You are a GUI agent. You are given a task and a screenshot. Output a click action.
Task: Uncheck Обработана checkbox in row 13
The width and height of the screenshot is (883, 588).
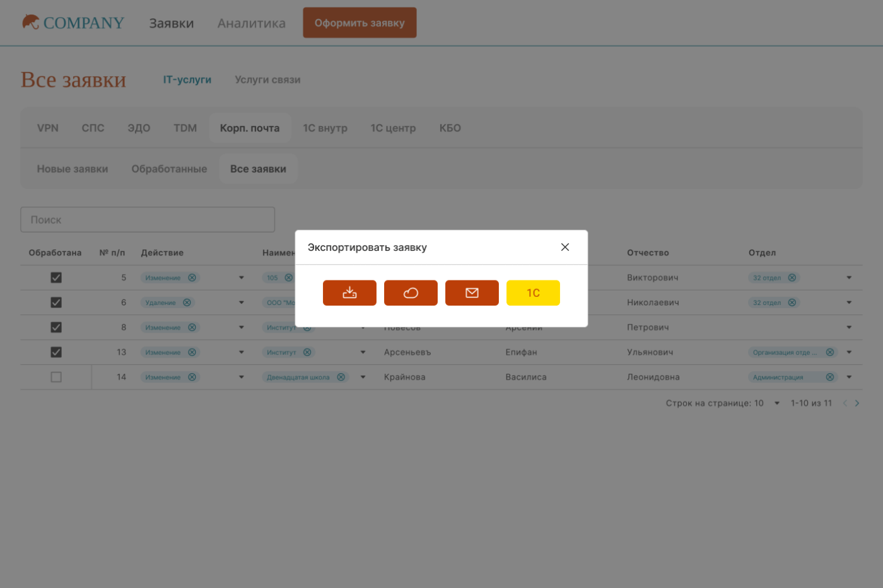tap(56, 352)
